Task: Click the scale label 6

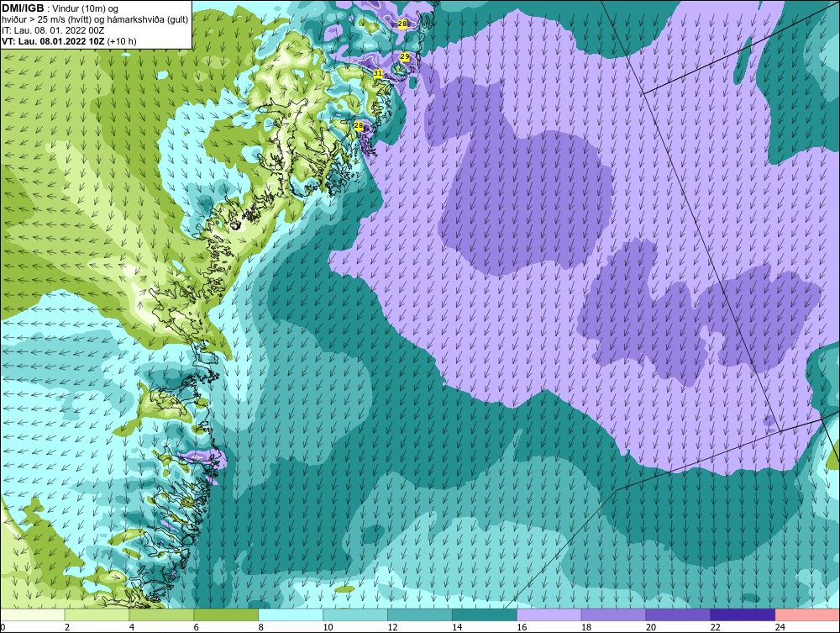Action: click(x=196, y=627)
